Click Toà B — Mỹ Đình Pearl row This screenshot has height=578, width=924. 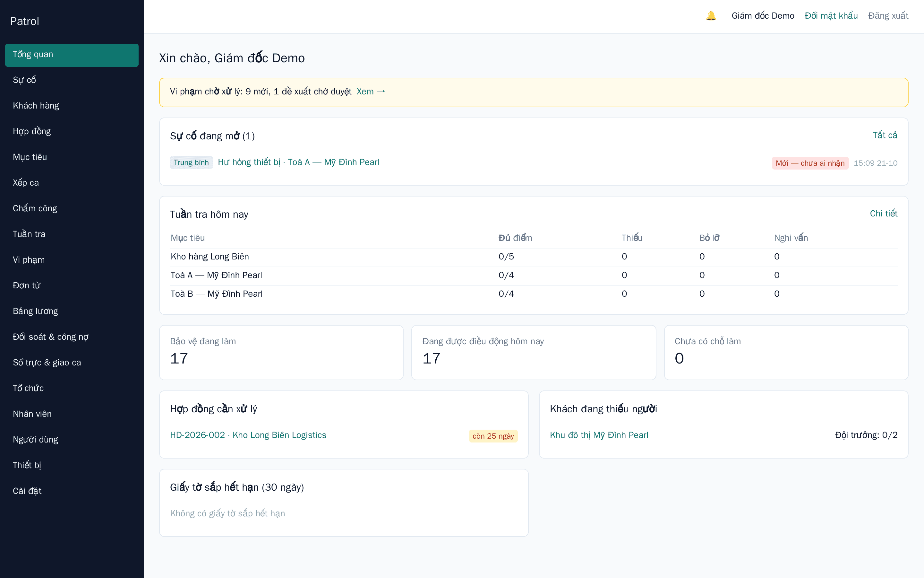coord(534,294)
